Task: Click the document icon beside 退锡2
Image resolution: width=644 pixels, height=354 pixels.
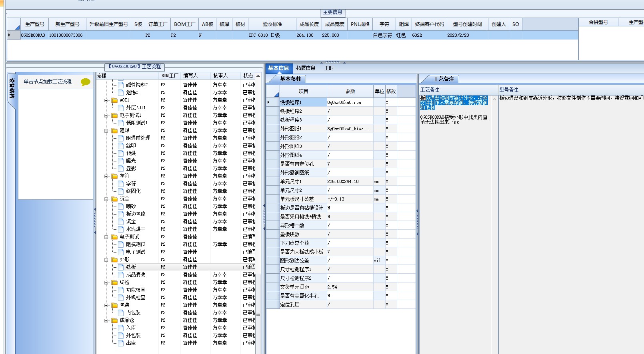Action: [121, 92]
